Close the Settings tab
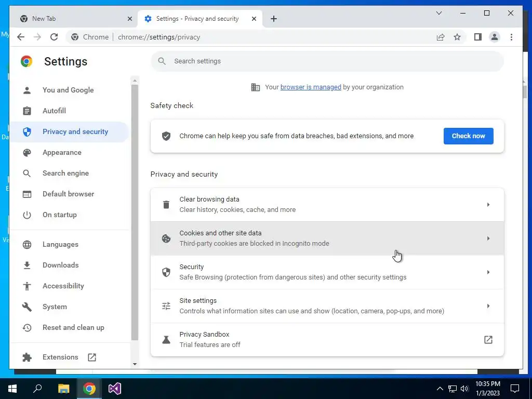 click(x=254, y=19)
